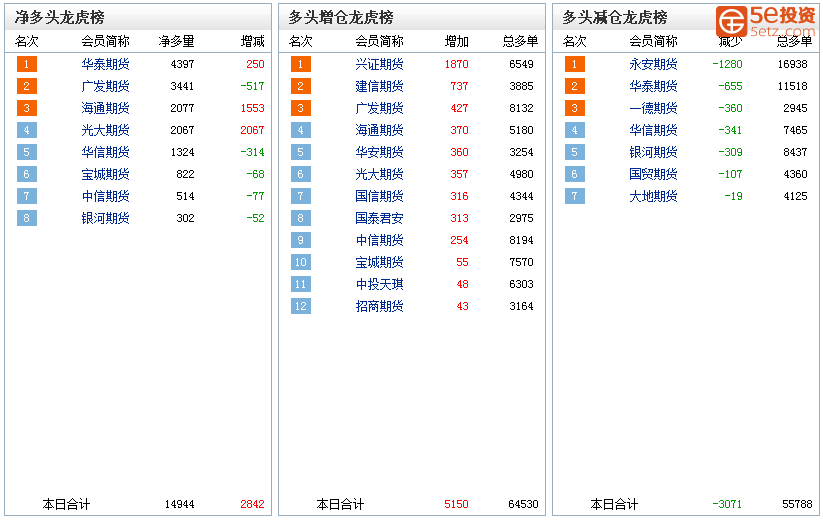Open 宝城期货 in the 多头增仓龙虎榜 panel
The image size is (823, 520).
click(379, 262)
